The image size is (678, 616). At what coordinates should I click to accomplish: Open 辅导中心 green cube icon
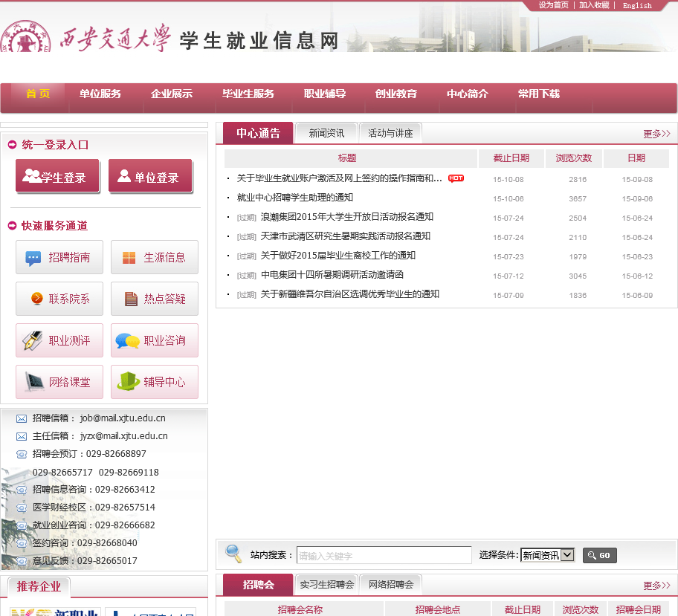click(x=129, y=381)
